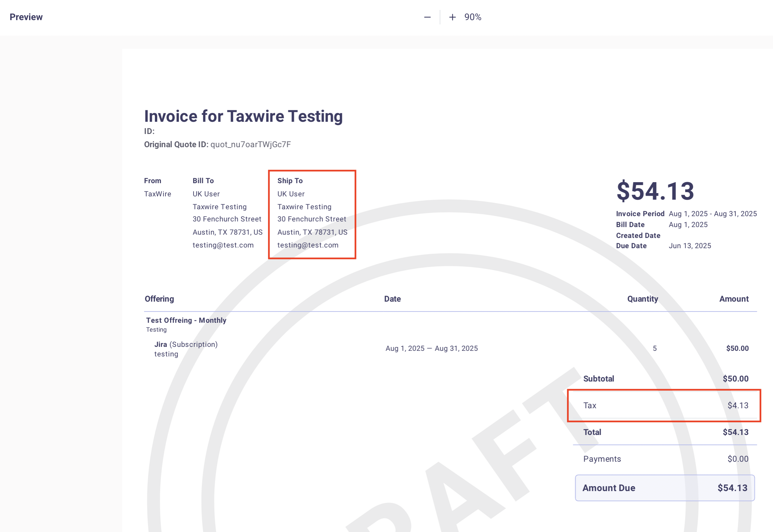Viewport: 773px width, 532px height.
Task: Click the Ship To email address
Action: point(308,245)
